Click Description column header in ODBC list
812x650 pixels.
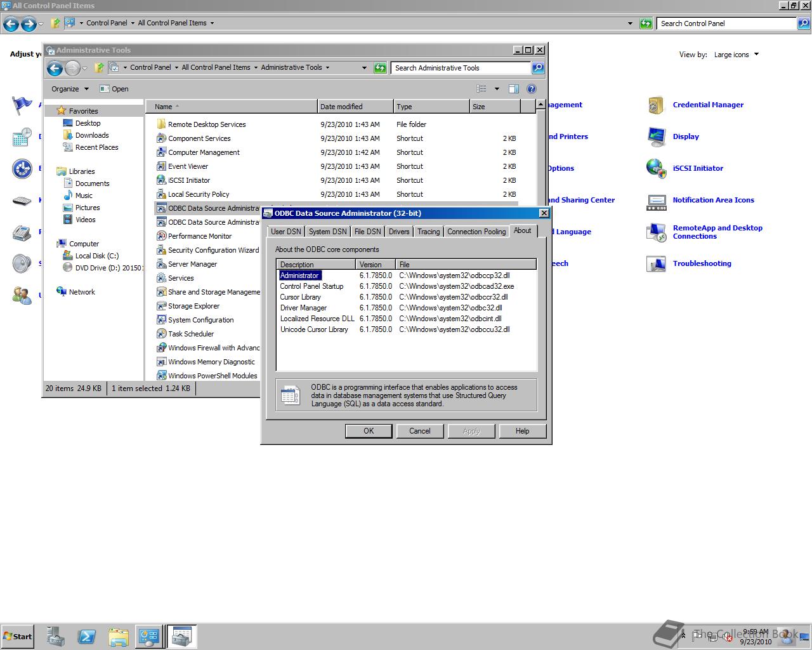click(316, 265)
